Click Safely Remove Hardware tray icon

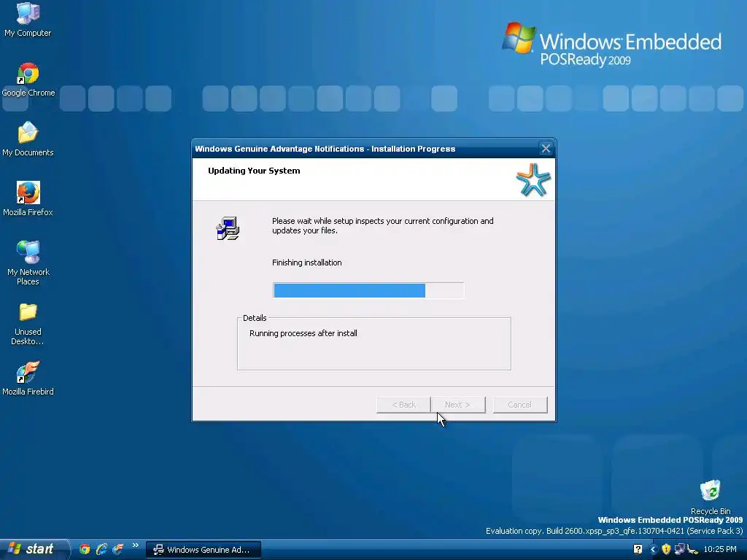(x=692, y=550)
